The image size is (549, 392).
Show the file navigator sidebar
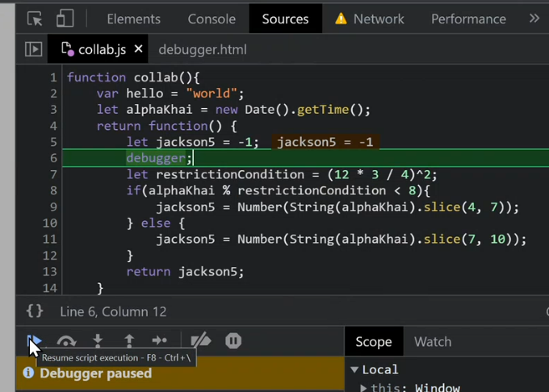(34, 49)
